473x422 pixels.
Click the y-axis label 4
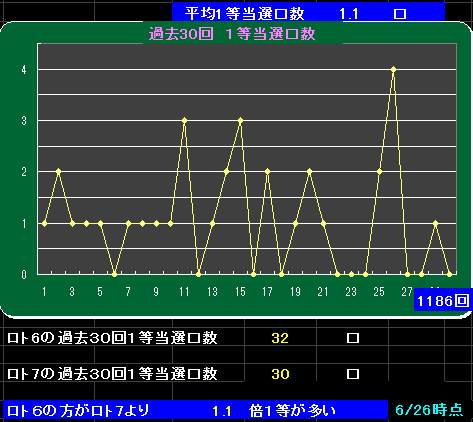(24, 70)
